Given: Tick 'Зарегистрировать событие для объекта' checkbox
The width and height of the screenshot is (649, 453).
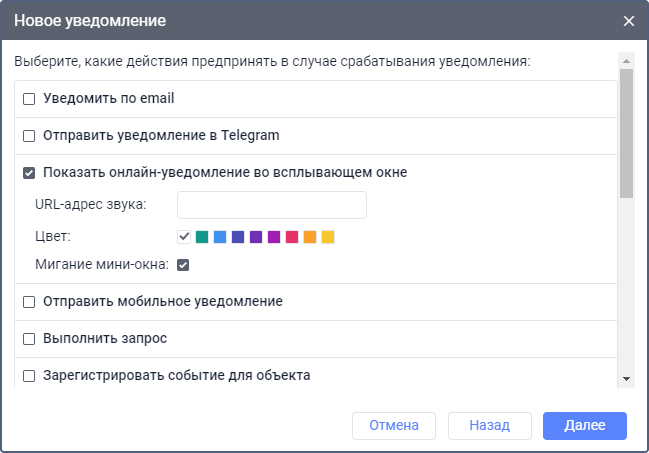Looking at the screenshot, I should click(29, 376).
